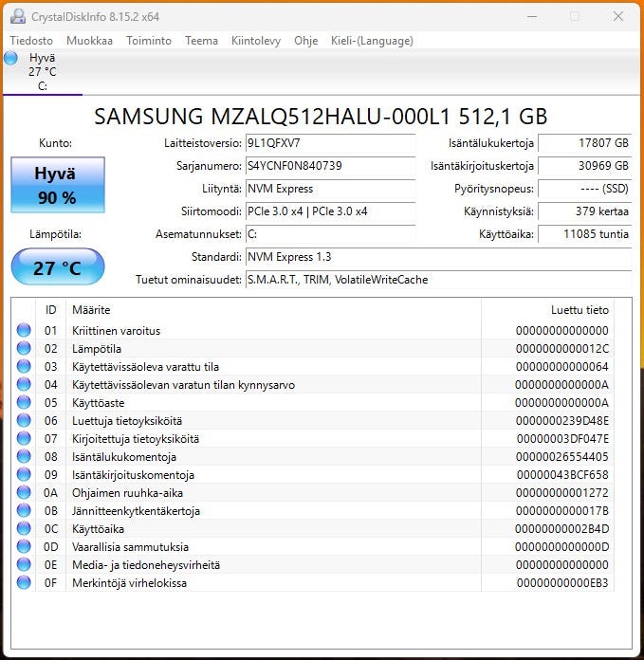The width and height of the screenshot is (644, 660).
Task: Click status orb for ID 04 kynnysarvo row
Action: coord(24,384)
